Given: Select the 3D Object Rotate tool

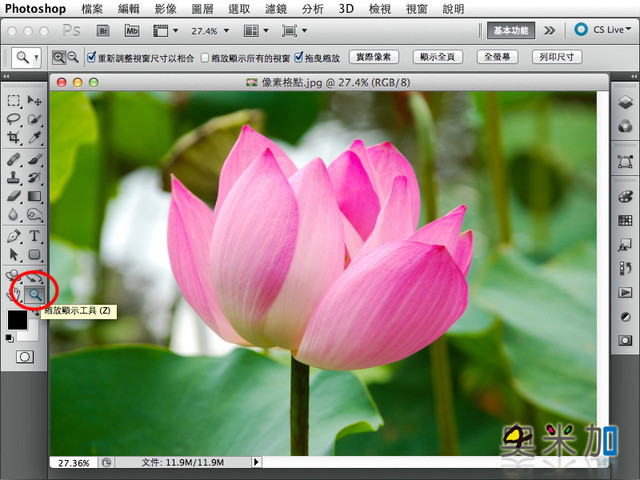Looking at the screenshot, I should point(13,276).
